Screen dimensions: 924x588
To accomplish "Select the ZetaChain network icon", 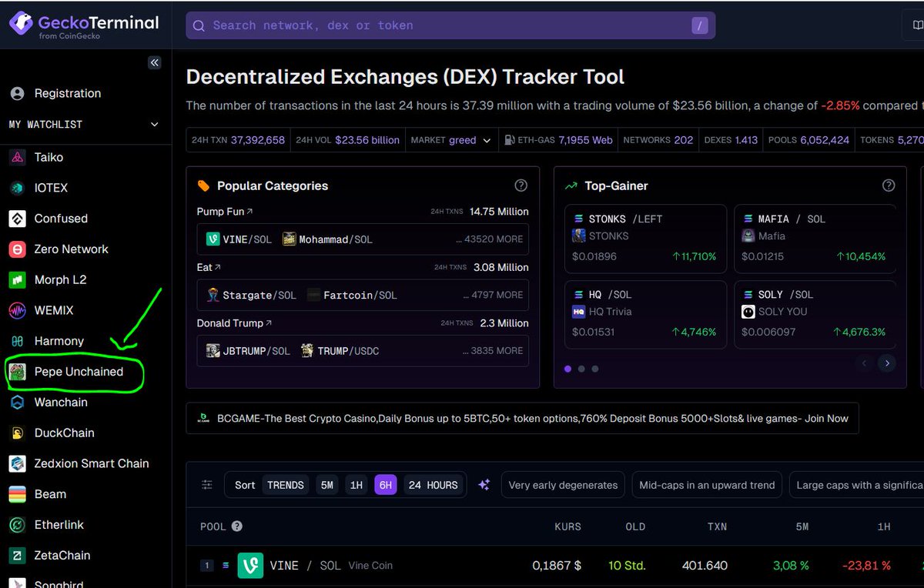I will click(x=17, y=556).
